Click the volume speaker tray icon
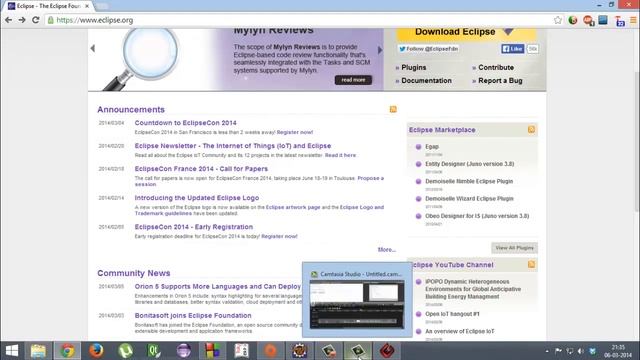The height and width of the screenshot is (360, 640). [580, 351]
